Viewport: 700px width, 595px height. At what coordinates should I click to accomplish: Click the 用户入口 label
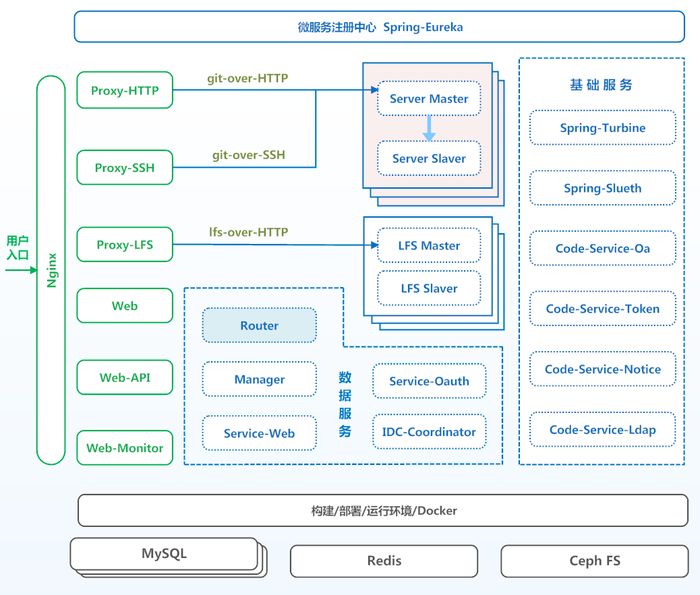tap(18, 247)
